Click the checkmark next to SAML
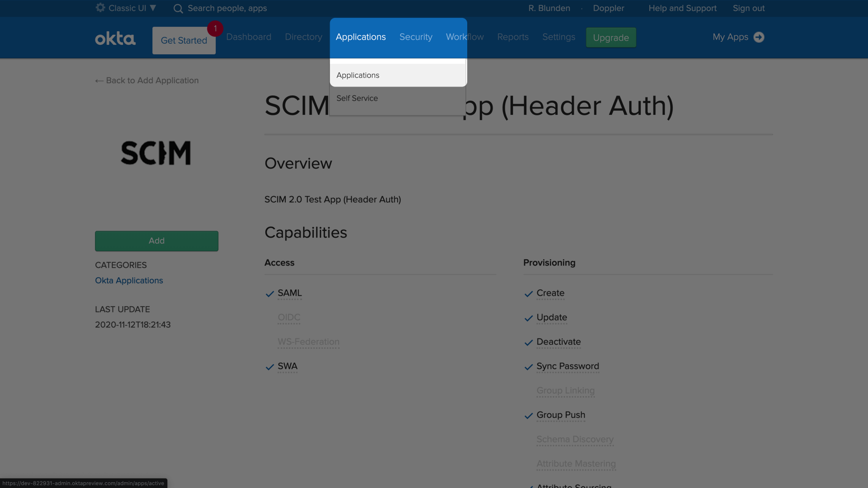The width and height of the screenshot is (868, 488). pyautogui.click(x=269, y=294)
